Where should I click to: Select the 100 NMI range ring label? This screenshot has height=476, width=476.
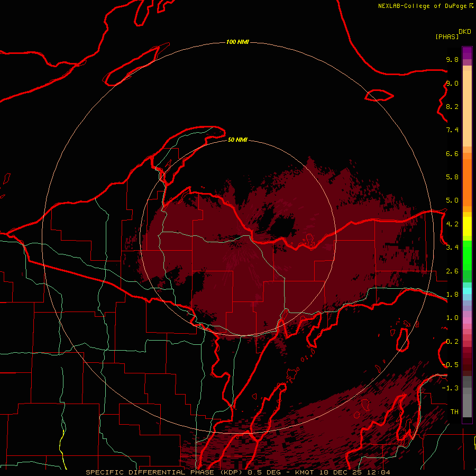(x=237, y=42)
